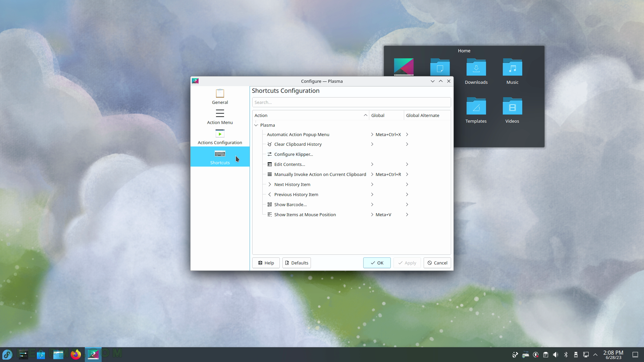The width and height of the screenshot is (644, 362).
Task: Open the keyboard layout tray icon
Action: click(525, 355)
